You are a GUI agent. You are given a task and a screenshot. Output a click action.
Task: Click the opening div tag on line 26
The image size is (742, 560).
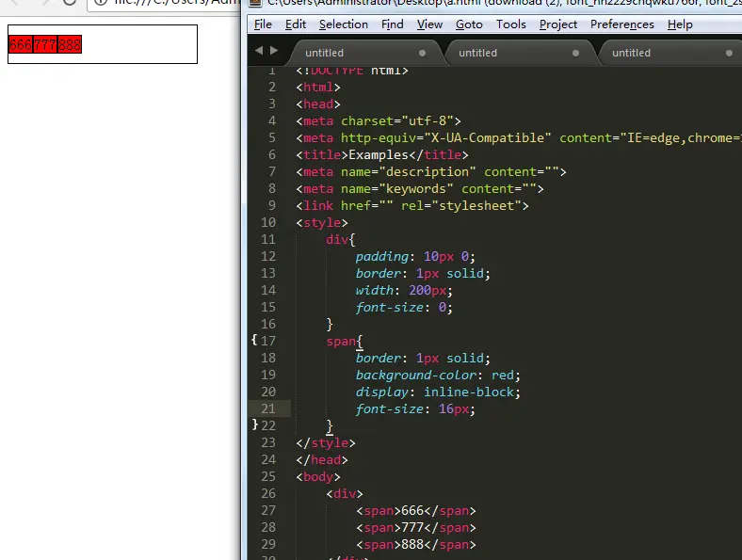tap(345, 494)
